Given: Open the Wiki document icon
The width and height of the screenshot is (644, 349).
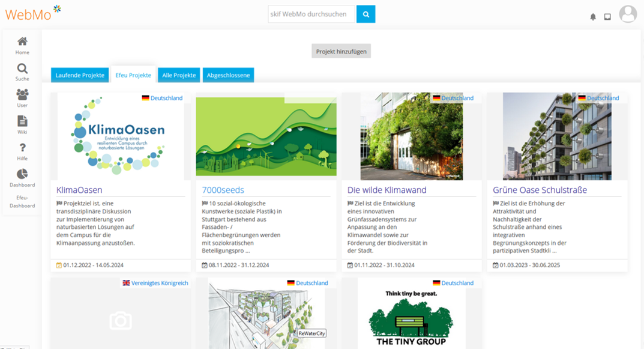Looking at the screenshot, I should pos(22,121).
